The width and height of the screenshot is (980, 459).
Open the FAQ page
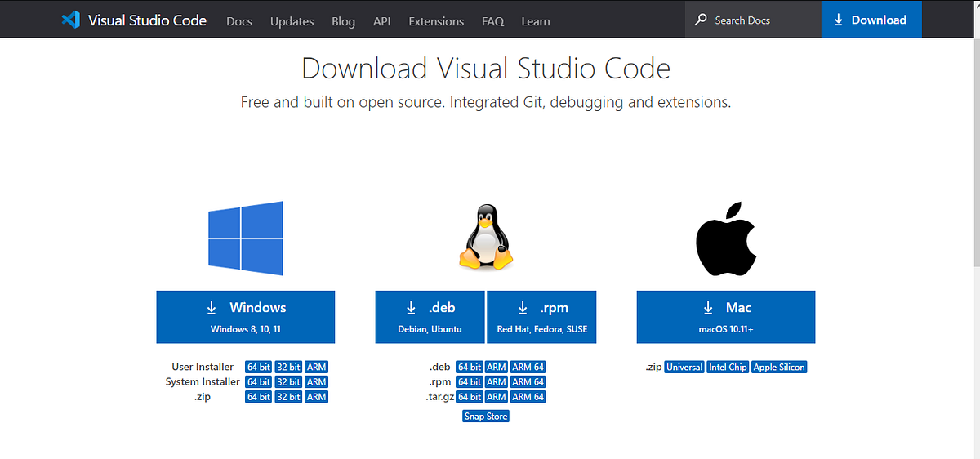(492, 21)
